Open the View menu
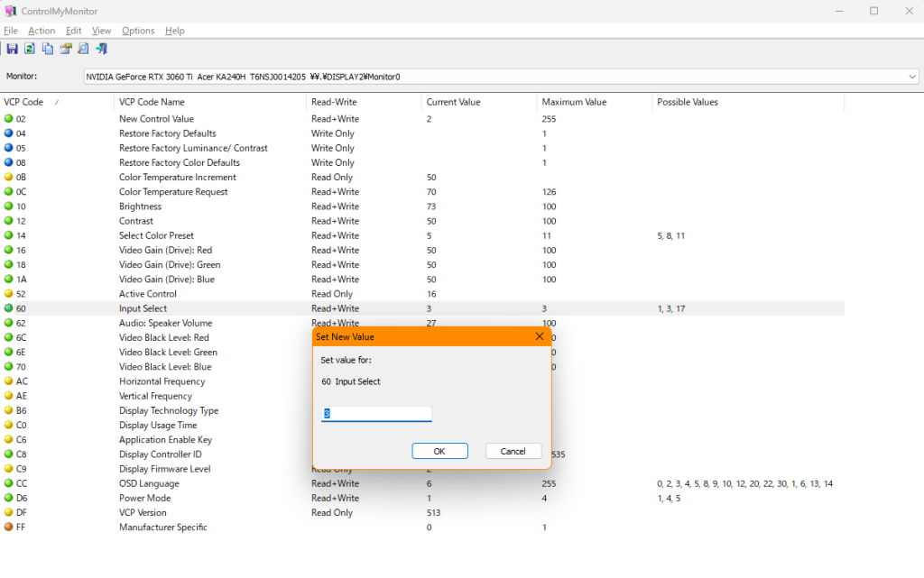The height and width of the screenshot is (578, 924). (x=102, y=31)
